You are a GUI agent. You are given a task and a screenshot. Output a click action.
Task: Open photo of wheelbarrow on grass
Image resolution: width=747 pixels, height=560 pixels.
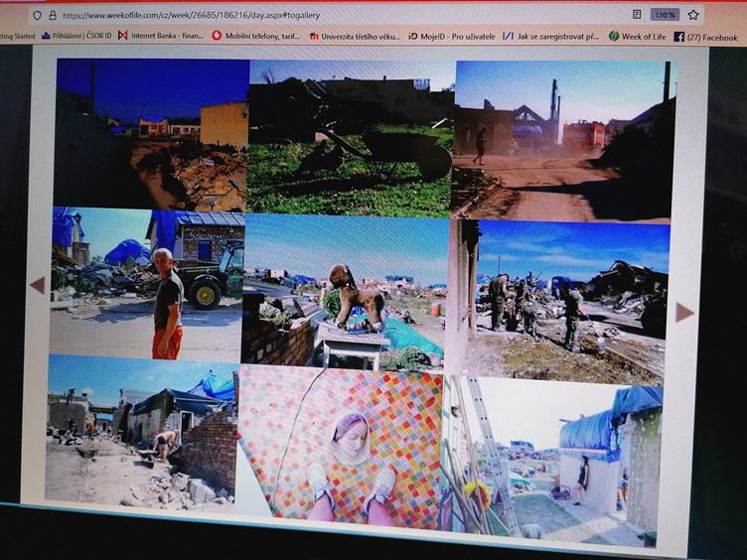(350, 139)
